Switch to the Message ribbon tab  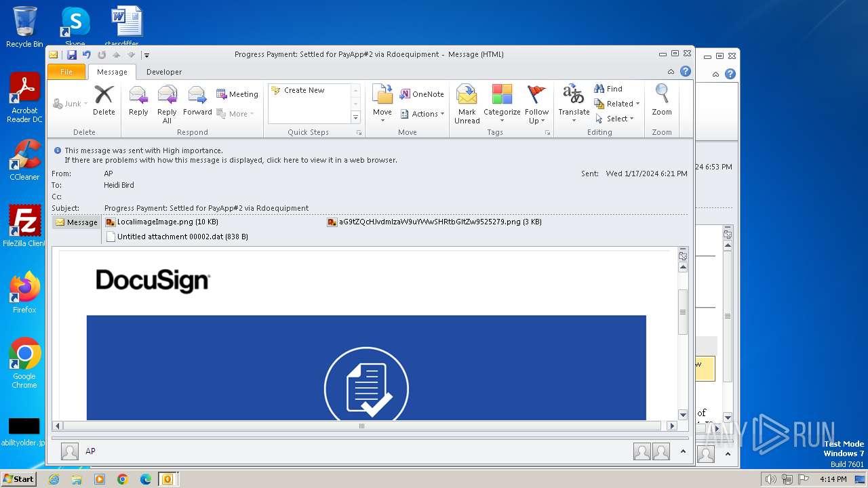(x=112, y=72)
